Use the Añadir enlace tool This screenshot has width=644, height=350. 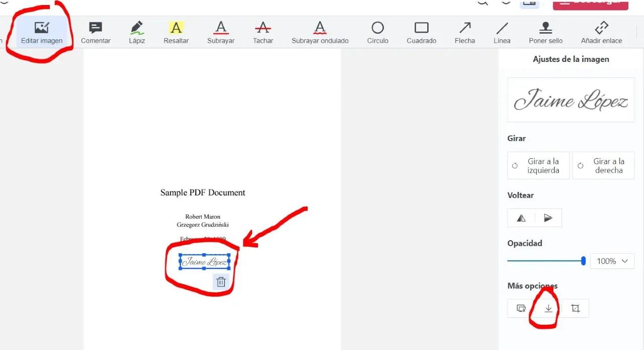602,32
